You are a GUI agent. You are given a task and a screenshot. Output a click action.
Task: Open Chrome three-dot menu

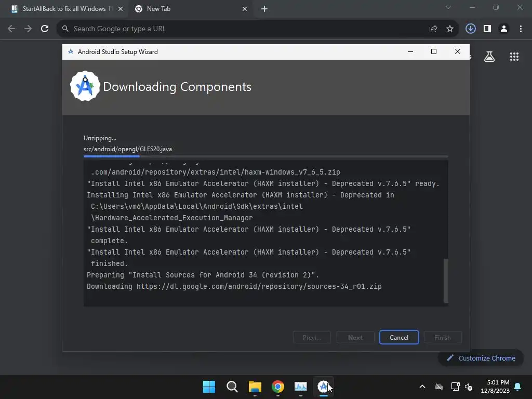[521, 29]
